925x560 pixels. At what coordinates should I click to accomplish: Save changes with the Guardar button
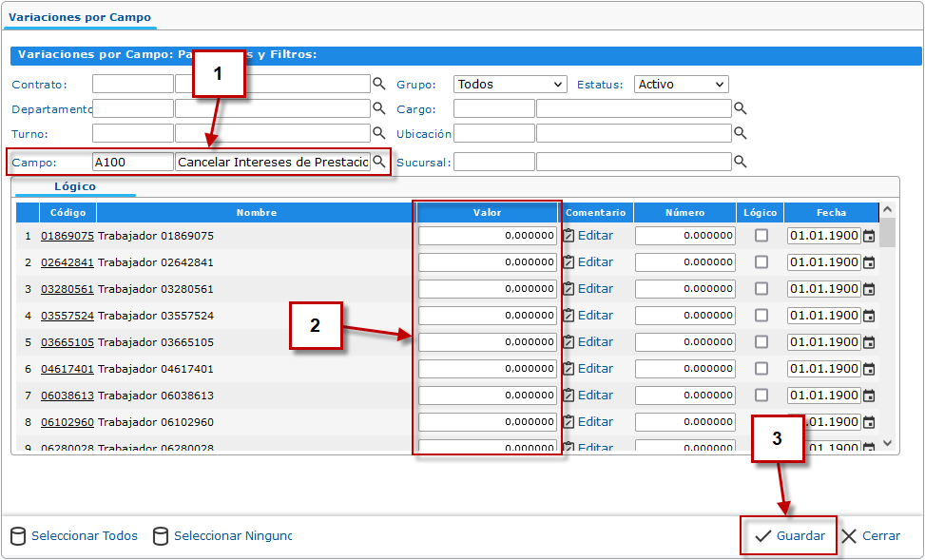tap(789, 536)
